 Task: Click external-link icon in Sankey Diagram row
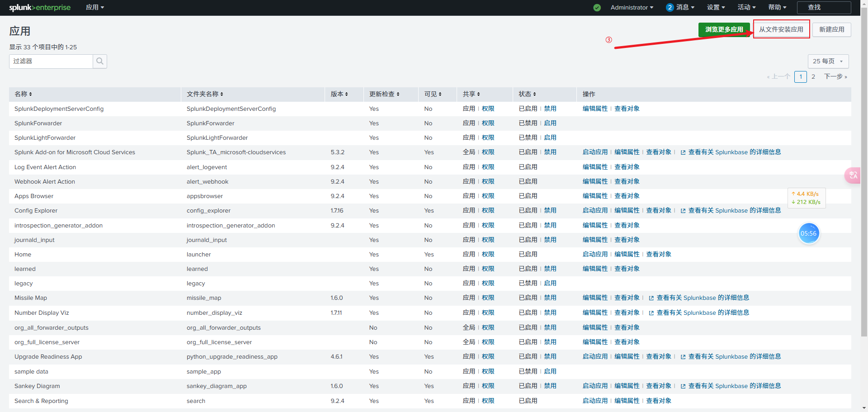tap(683, 387)
